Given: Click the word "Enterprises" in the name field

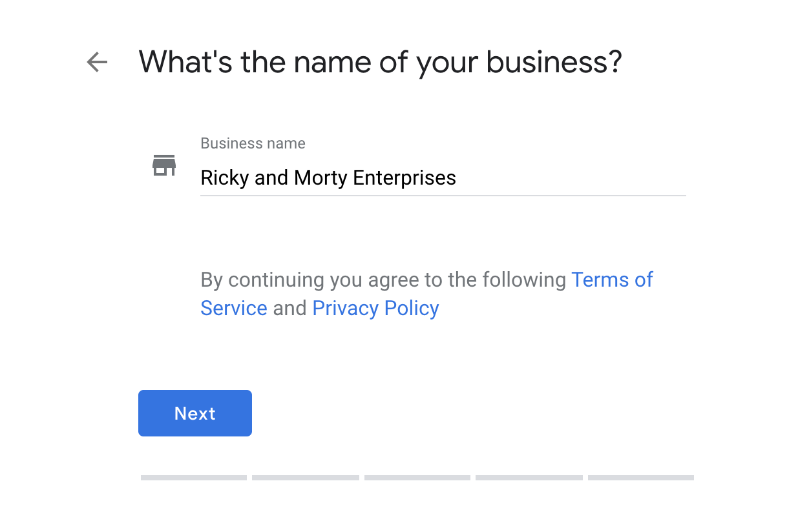Looking at the screenshot, I should [x=404, y=178].
